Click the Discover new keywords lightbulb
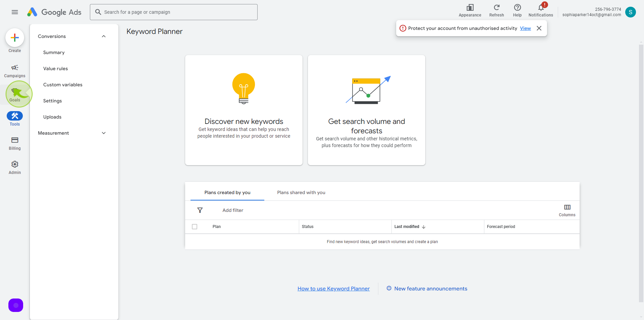644x320 pixels. (244, 89)
